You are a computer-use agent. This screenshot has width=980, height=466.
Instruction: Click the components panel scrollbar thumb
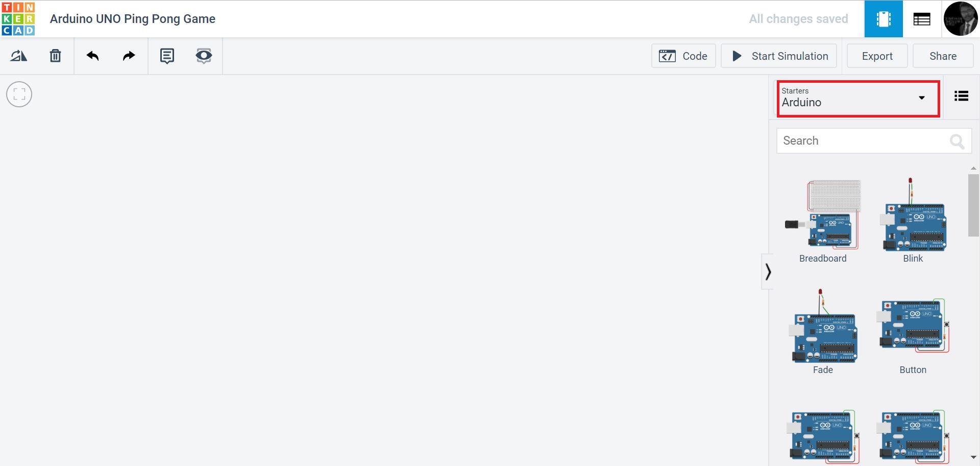click(973, 204)
